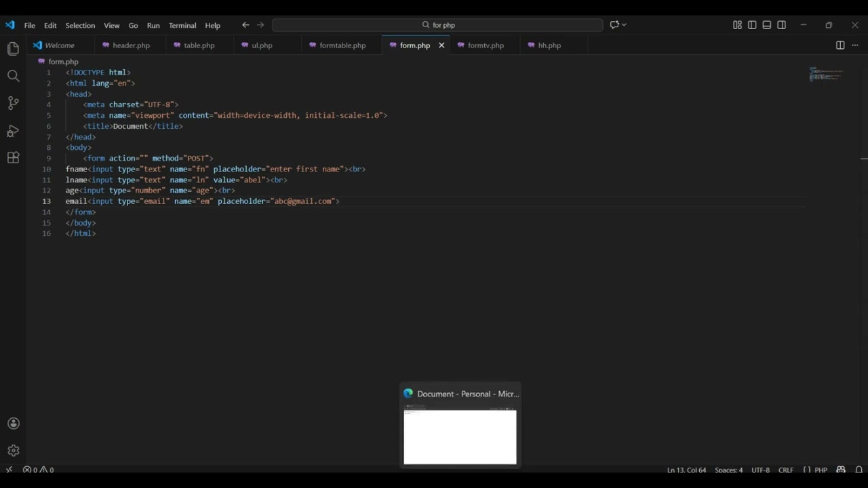Click the command center search box
The width and height of the screenshot is (868, 488).
[437, 25]
